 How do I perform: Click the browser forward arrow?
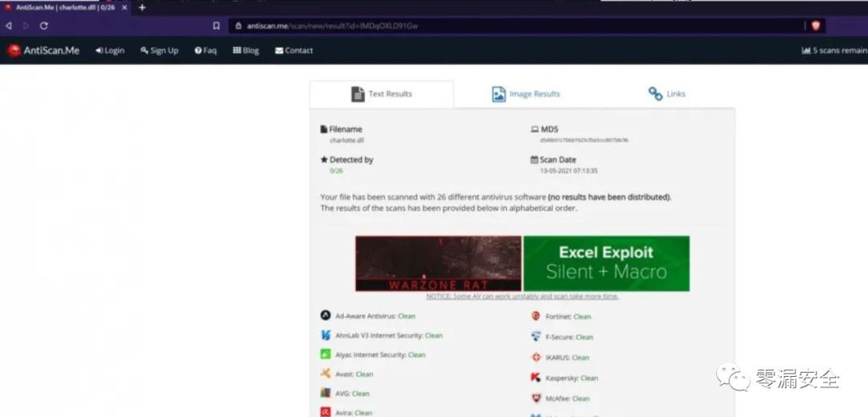26,26
